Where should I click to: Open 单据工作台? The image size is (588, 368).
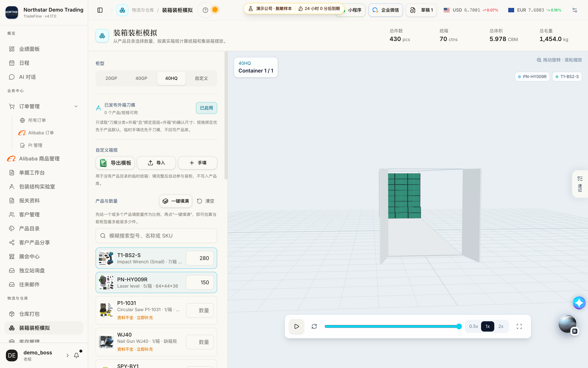44,173
